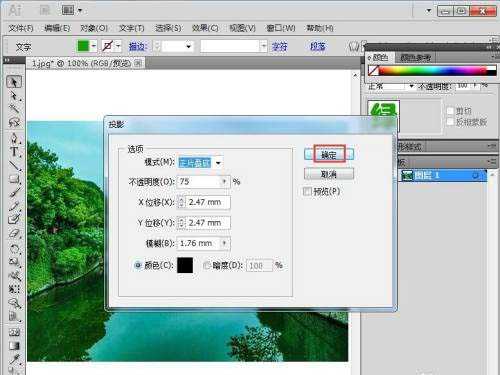The image size is (500, 375).
Task: Select the Free Transform tool
Action: [x=14, y=289]
